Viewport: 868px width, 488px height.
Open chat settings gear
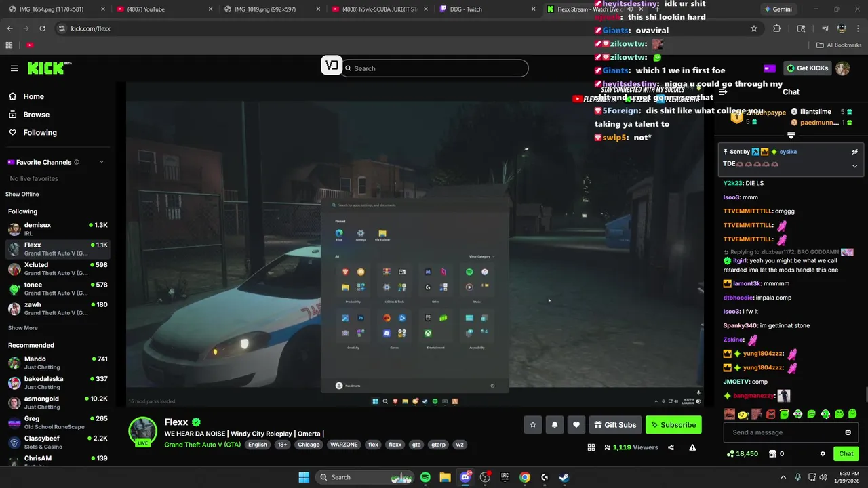point(823,453)
